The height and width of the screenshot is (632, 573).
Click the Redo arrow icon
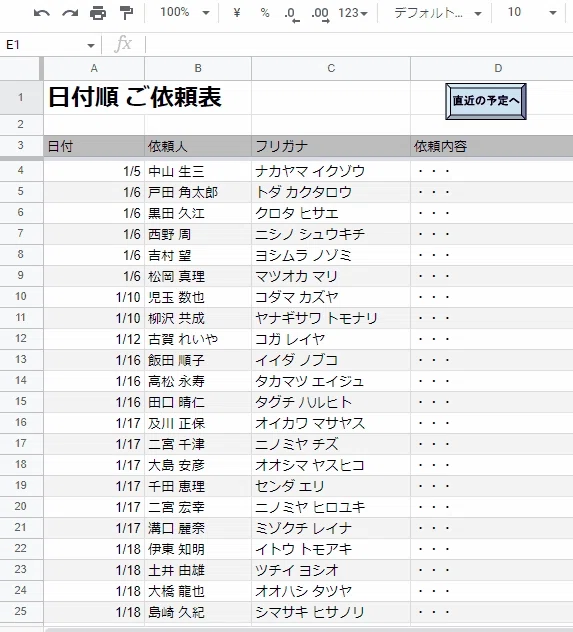[x=70, y=13]
